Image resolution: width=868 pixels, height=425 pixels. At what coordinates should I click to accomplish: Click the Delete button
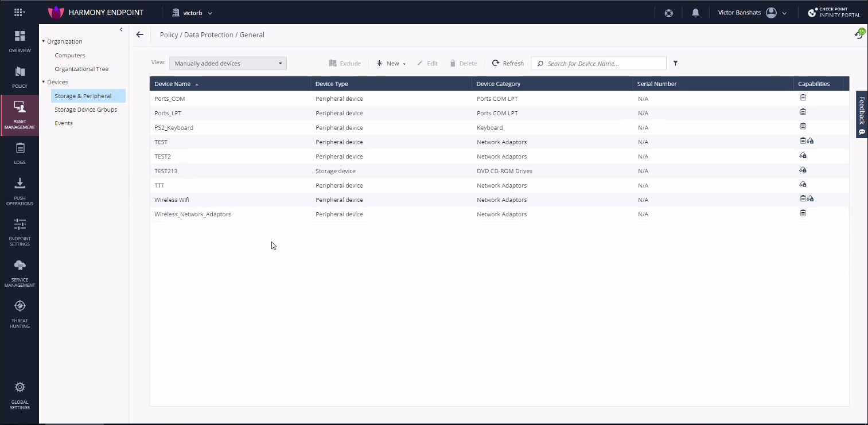(x=464, y=64)
